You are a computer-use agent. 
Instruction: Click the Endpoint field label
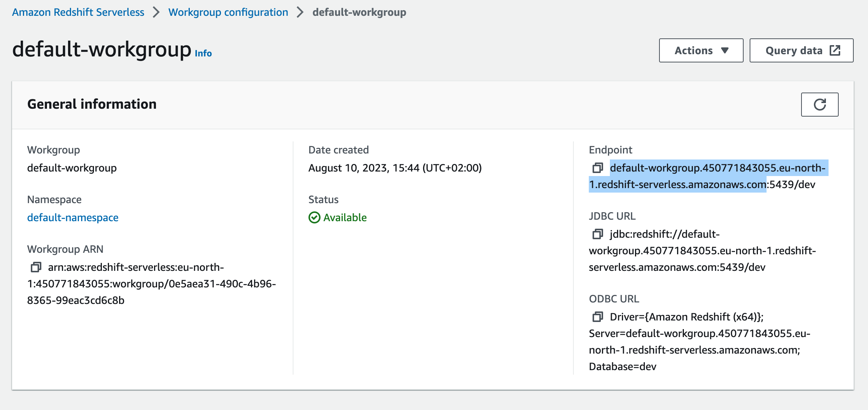611,150
